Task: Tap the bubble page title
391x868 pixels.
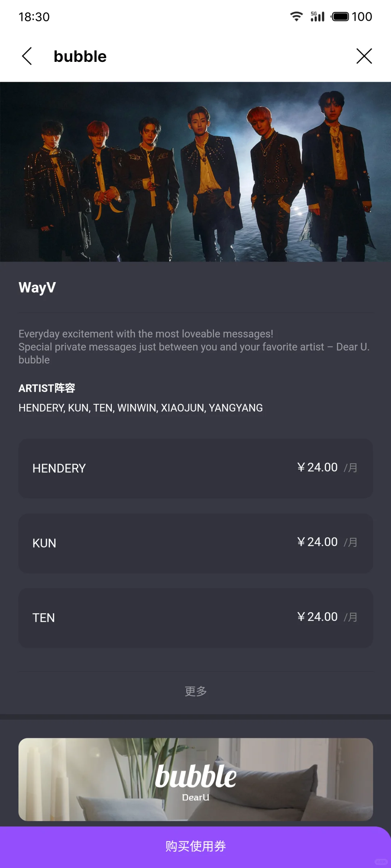Action: point(80,56)
